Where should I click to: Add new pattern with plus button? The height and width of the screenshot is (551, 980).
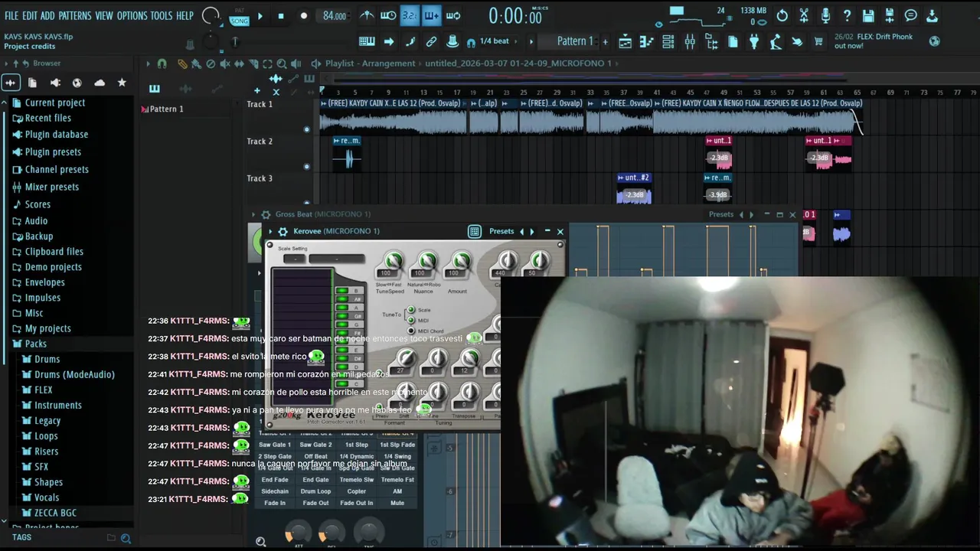[605, 41]
